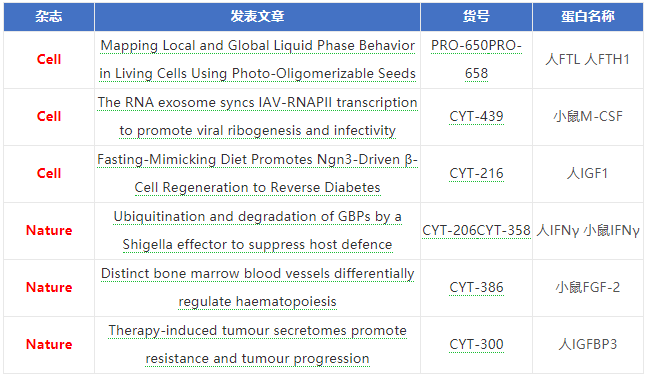The width and height of the screenshot is (650, 378).
Task: Open the Ubiquitination and degradation of GBPs article
Action: coord(257,230)
